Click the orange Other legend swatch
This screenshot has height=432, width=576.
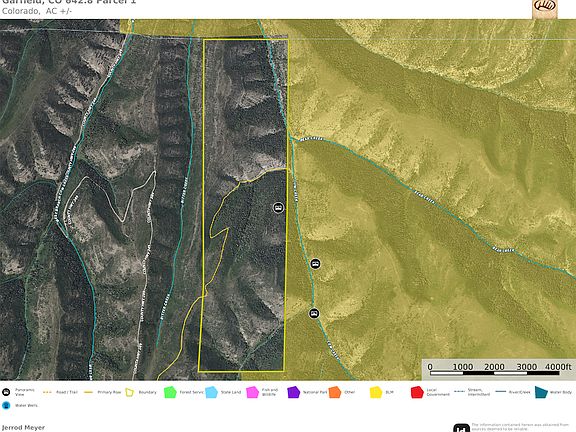coord(335,392)
